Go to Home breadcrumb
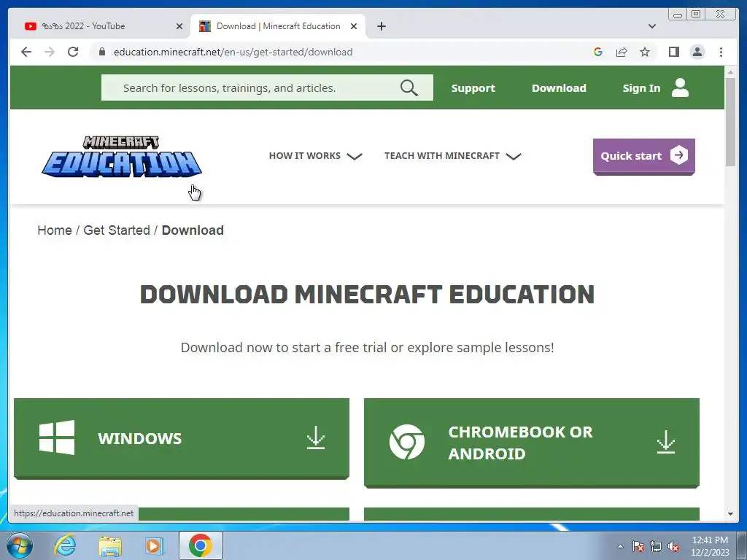Viewport: 747px width, 560px height. 54,230
